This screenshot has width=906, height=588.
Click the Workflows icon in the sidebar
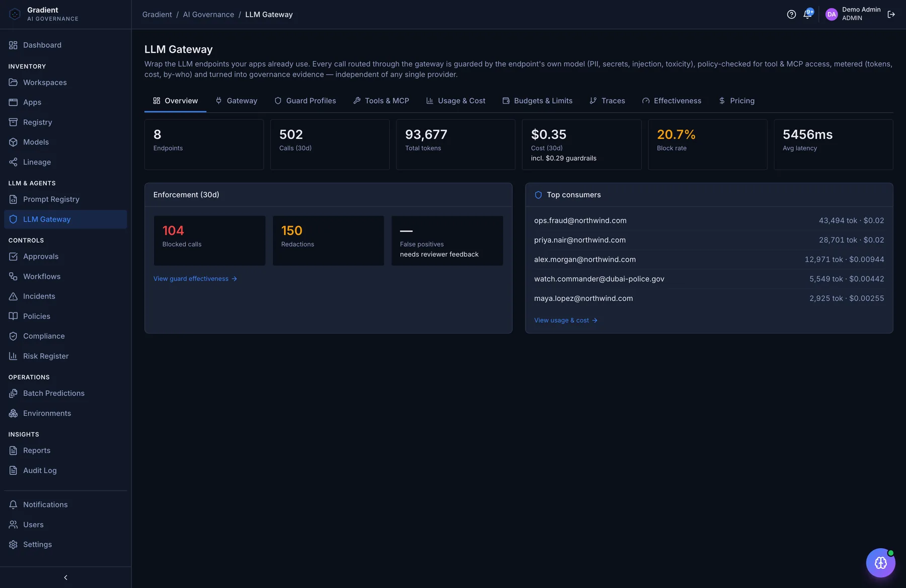tap(13, 277)
